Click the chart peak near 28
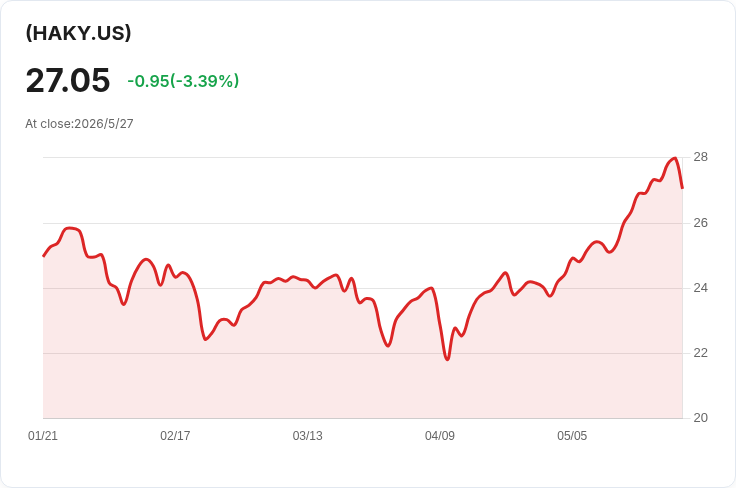This screenshot has height=488, width=736. (675, 158)
